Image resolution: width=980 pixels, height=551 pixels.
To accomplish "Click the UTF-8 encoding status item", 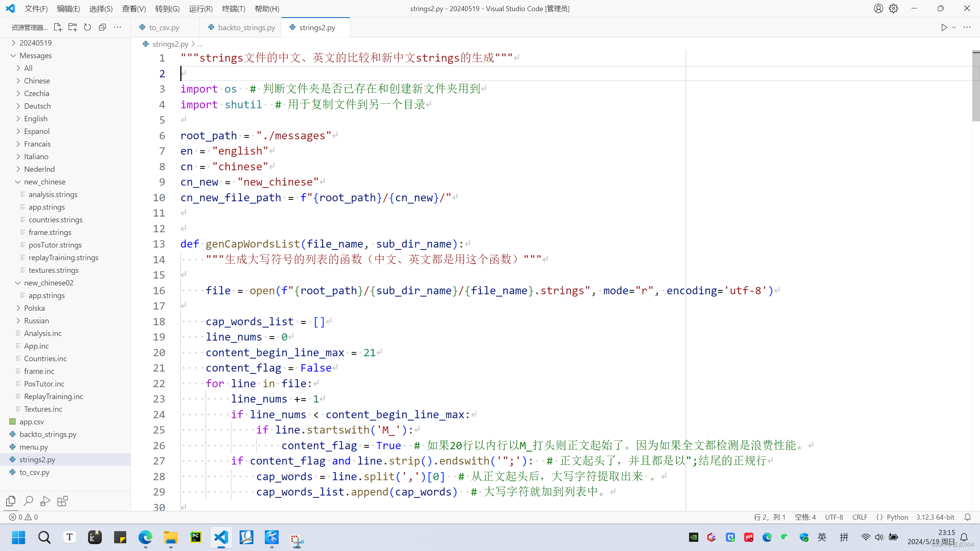I will click(834, 517).
